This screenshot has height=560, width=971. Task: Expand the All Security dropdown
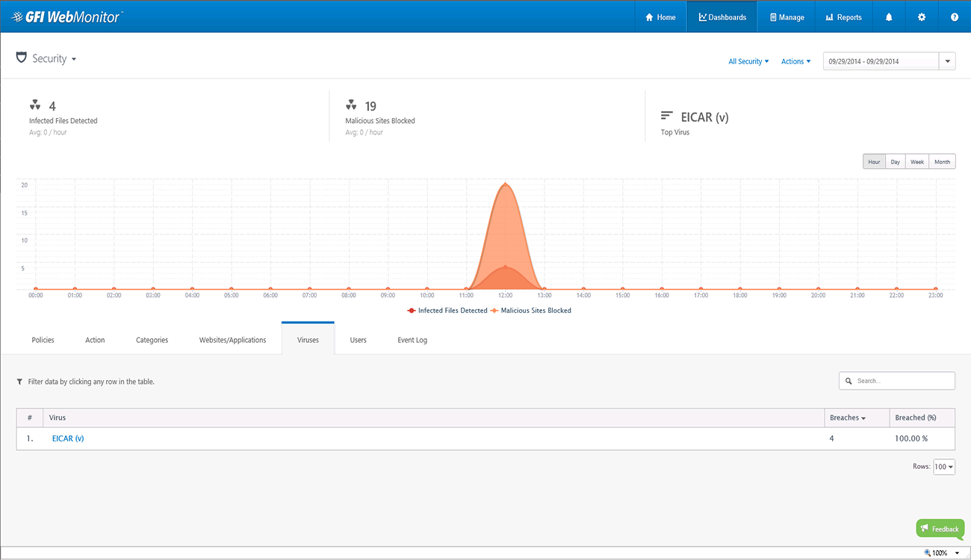[748, 61]
